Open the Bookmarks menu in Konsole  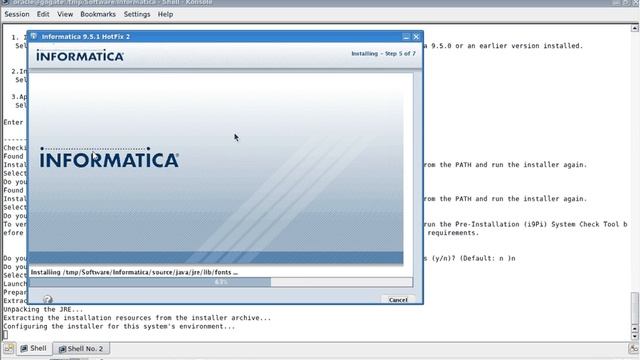pyautogui.click(x=98, y=14)
